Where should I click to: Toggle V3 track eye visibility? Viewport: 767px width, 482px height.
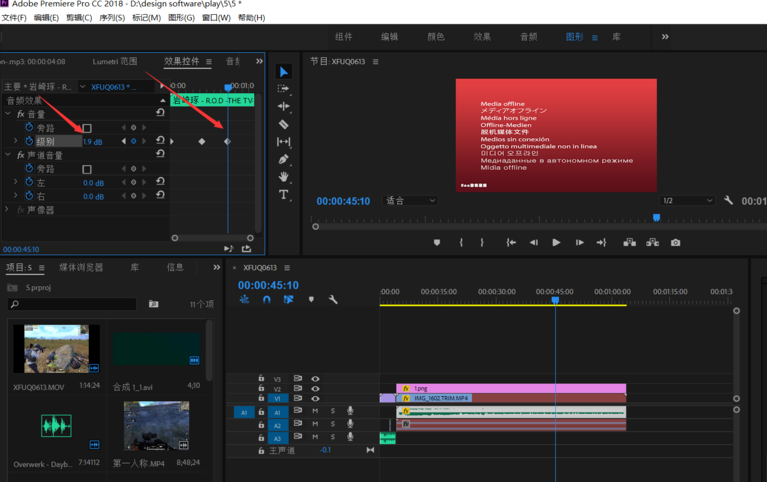[315, 379]
